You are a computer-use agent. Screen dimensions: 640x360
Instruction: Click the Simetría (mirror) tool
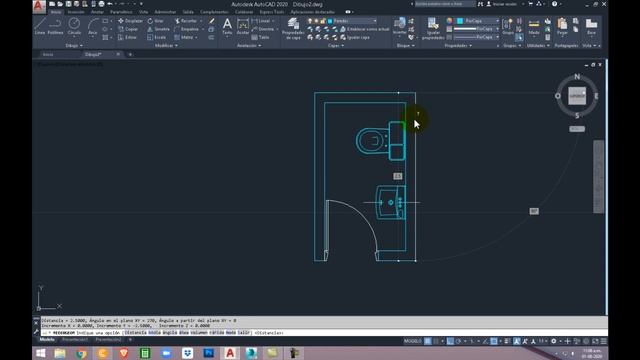158,29
